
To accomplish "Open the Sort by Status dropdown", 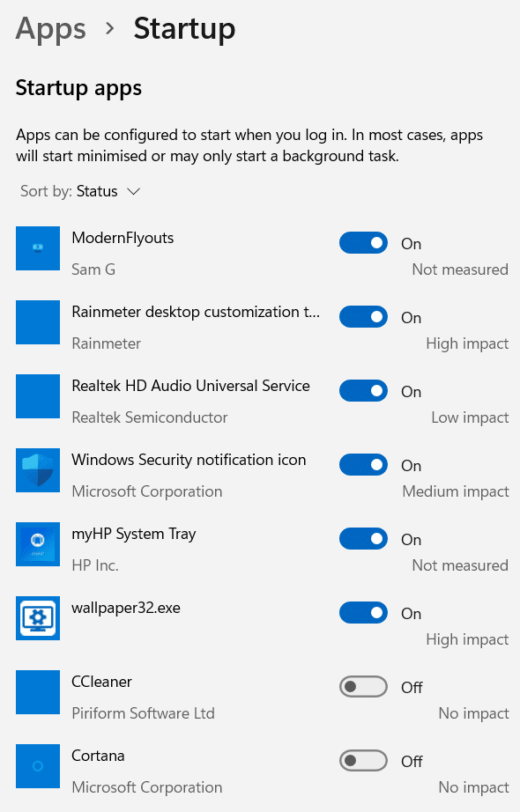I will 80,191.
